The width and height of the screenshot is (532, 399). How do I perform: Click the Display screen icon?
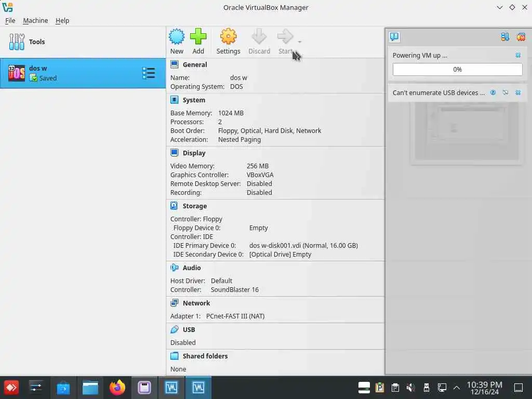tap(175, 153)
